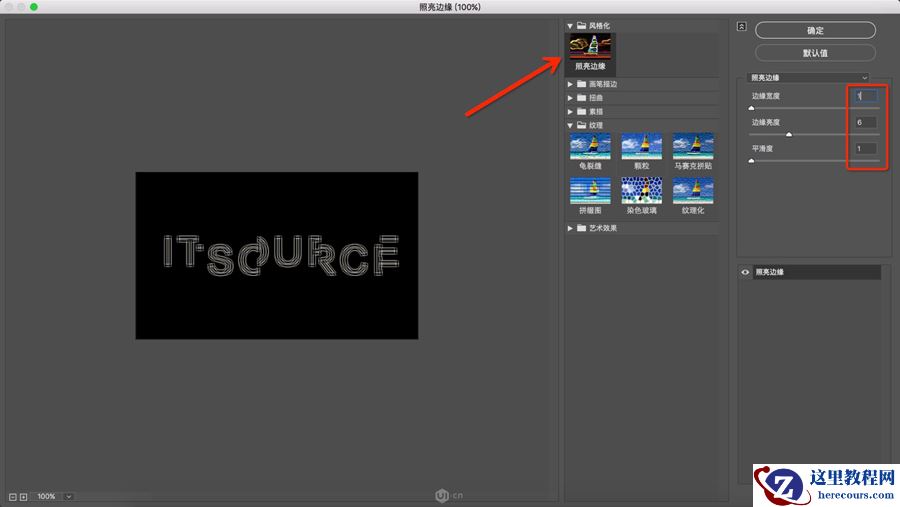Open the zoom level dropdown arrow

[x=68, y=497]
